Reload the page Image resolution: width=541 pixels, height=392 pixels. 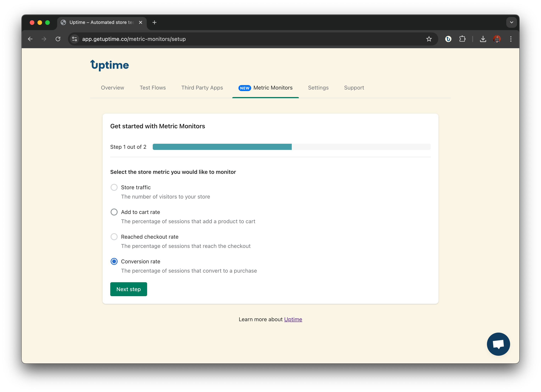point(58,39)
